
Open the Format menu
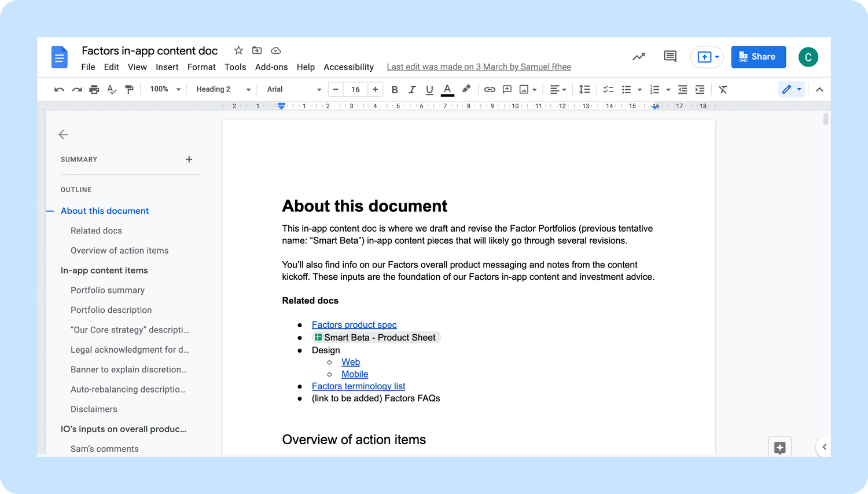tap(201, 67)
